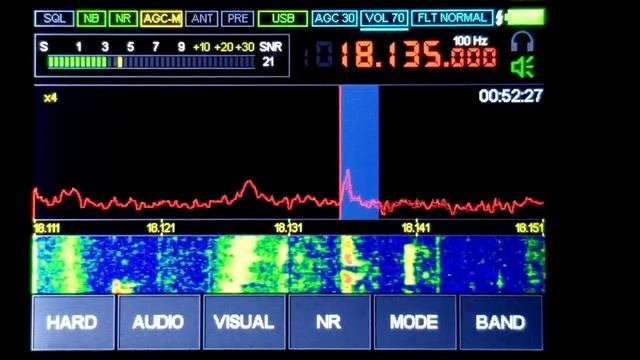The width and height of the screenshot is (640, 360).
Task: Toggle the SQL squelch indicator
Action: pos(54,19)
